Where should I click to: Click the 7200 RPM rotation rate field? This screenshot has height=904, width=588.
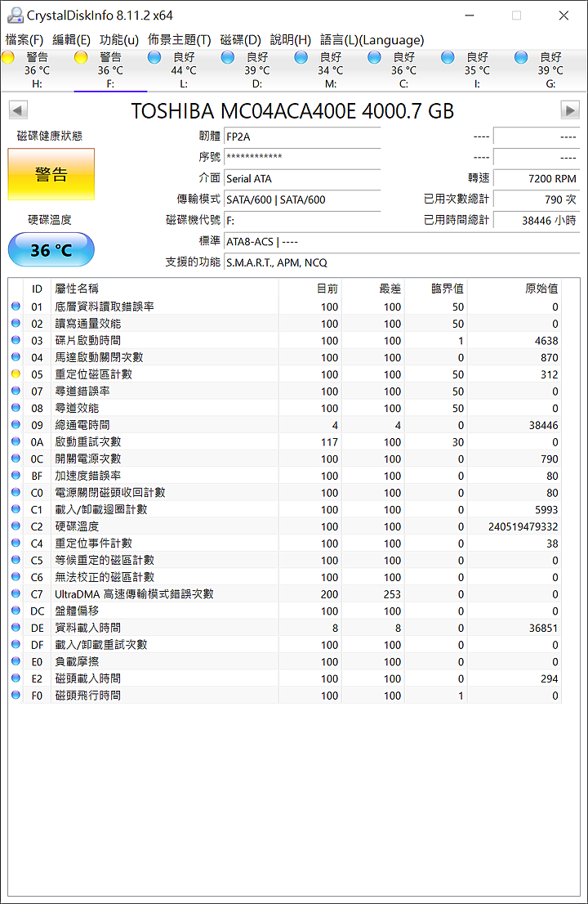(x=537, y=179)
